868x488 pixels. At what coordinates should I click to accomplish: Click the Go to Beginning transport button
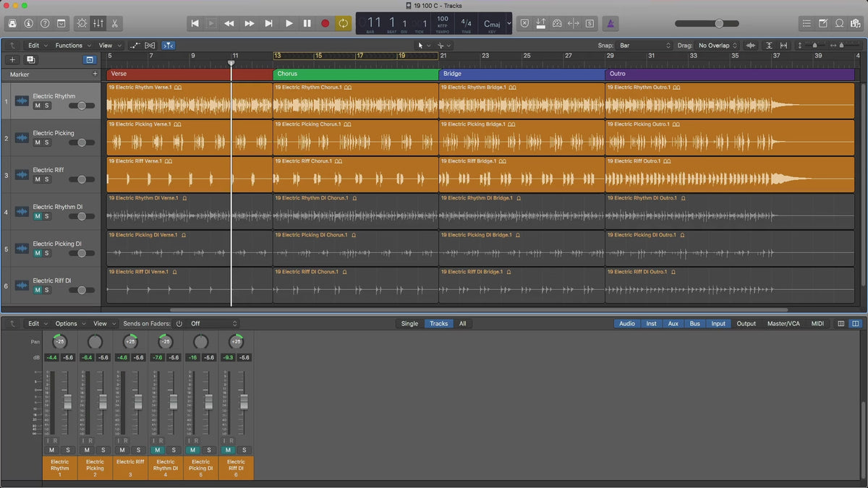coord(195,23)
